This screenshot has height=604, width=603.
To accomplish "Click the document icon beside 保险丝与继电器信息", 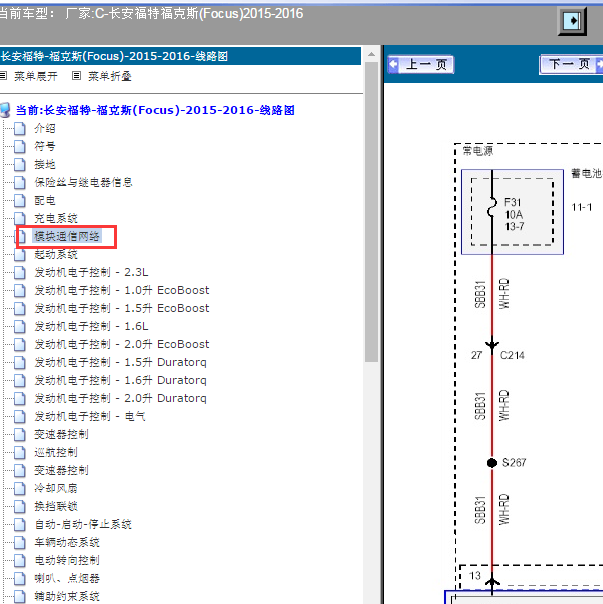I will pyautogui.click(x=20, y=182).
